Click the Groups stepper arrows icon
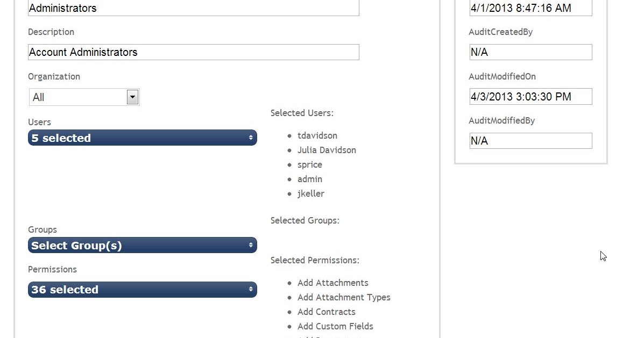The height and width of the screenshot is (338, 644). (x=250, y=245)
